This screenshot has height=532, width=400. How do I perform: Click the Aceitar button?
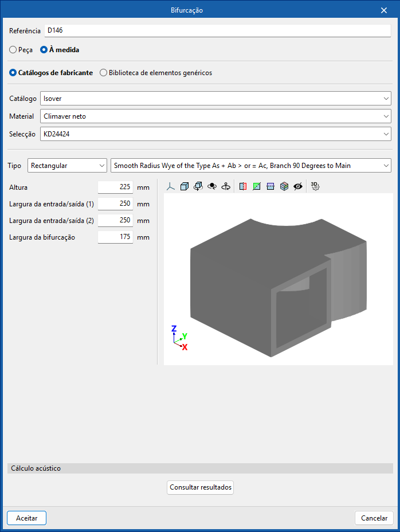27,518
